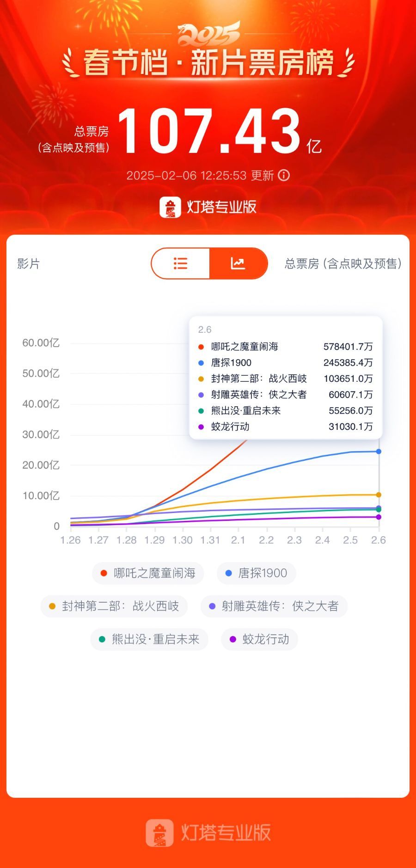This screenshot has height=868, width=416.
Task: Switch to the list view icon
Action: pos(181,263)
